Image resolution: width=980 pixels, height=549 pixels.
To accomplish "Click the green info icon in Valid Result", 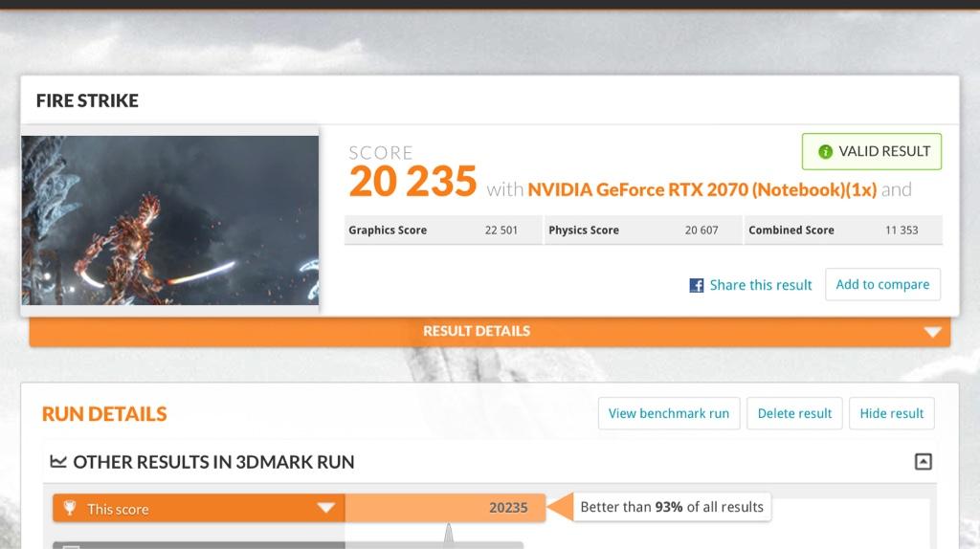I will [x=825, y=152].
